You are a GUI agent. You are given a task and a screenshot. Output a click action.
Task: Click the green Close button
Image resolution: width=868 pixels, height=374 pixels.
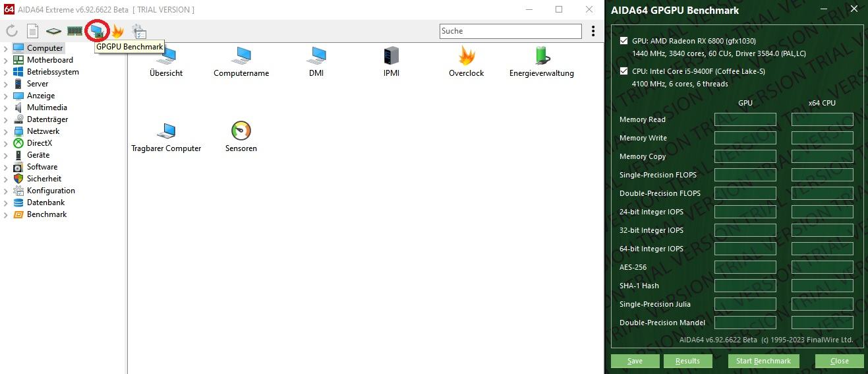(840, 361)
